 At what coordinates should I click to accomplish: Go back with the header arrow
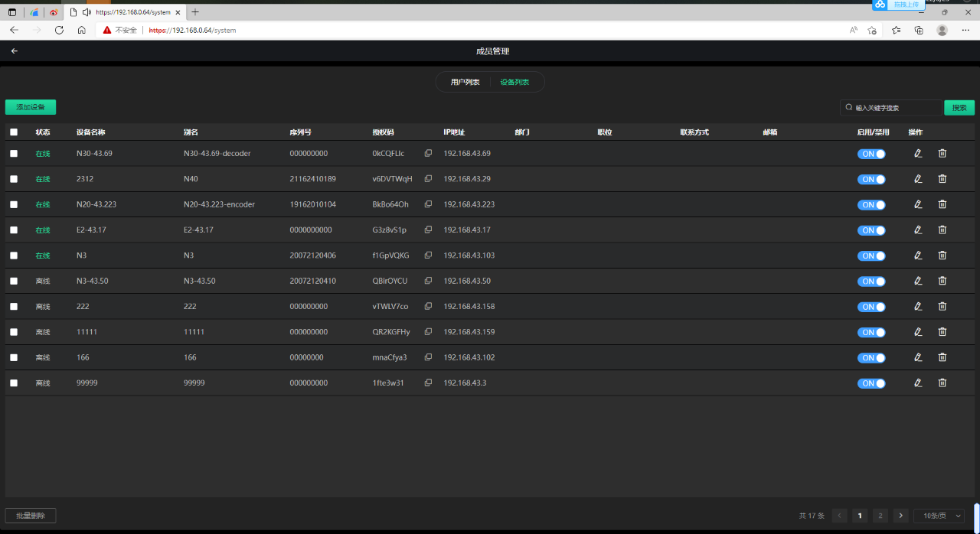click(14, 51)
